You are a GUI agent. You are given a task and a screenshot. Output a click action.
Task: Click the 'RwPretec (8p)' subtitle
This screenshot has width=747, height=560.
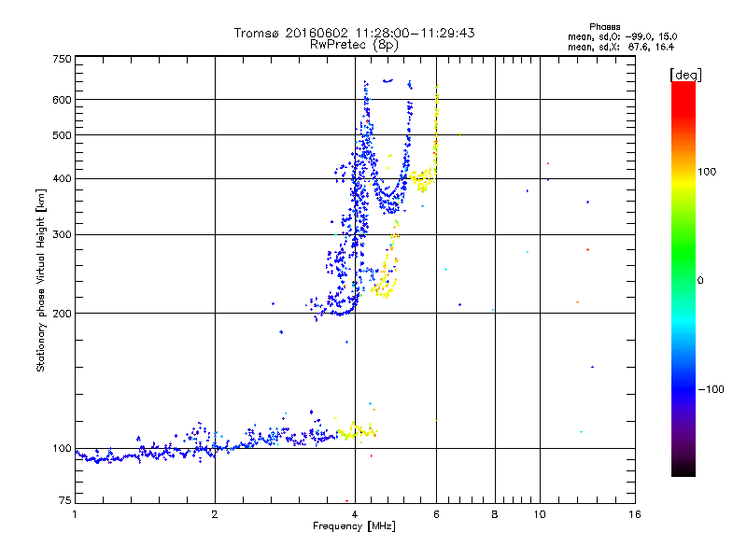354,45
